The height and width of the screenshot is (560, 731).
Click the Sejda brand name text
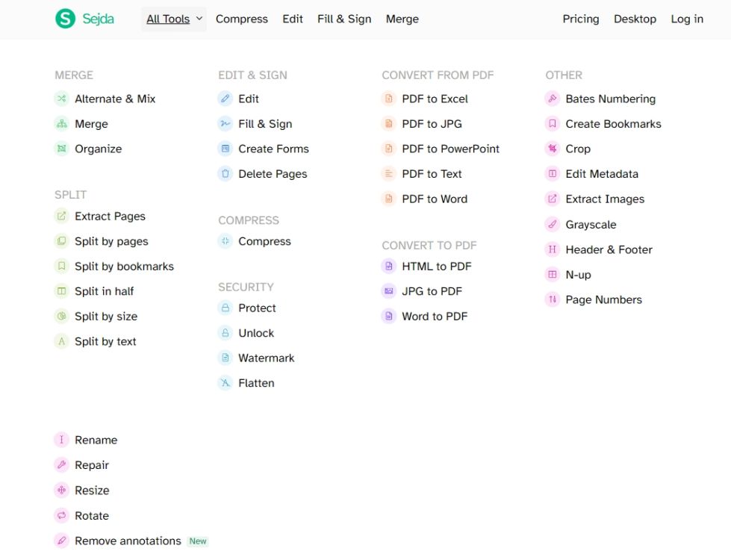98,19
